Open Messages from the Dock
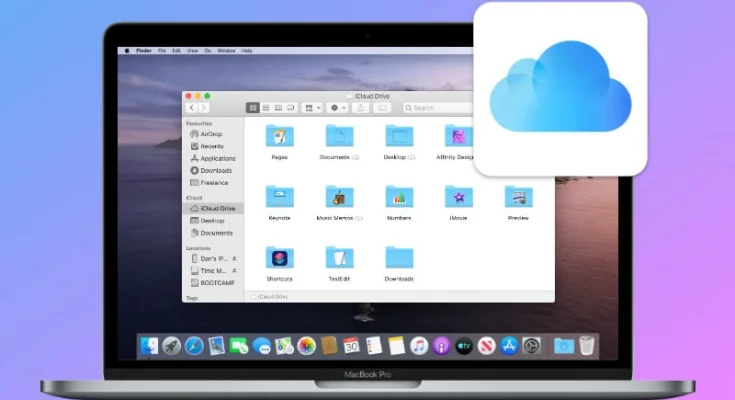The image size is (735, 400). 262,346
